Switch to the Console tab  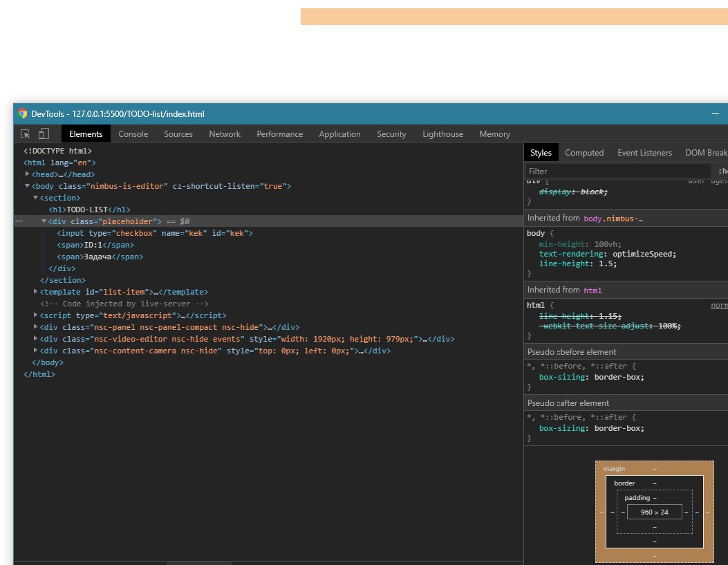(133, 133)
